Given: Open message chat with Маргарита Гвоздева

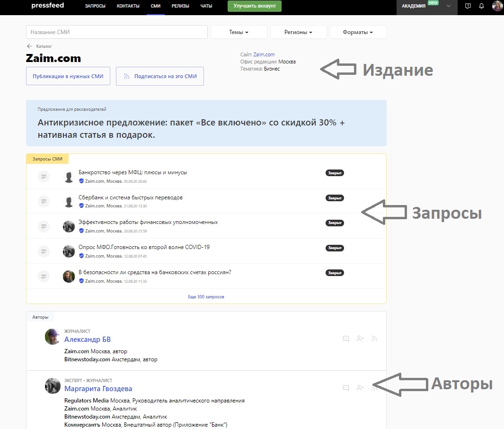Looking at the screenshot, I should [x=346, y=388].
